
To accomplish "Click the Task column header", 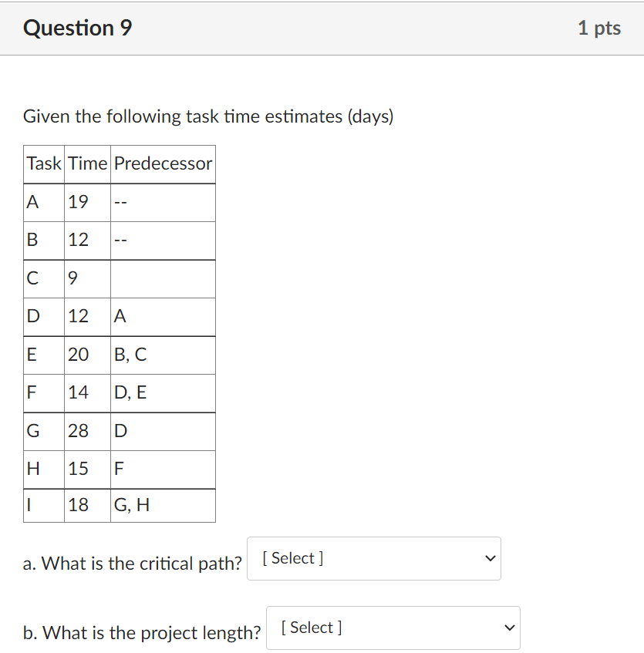I will click(43, 163).
